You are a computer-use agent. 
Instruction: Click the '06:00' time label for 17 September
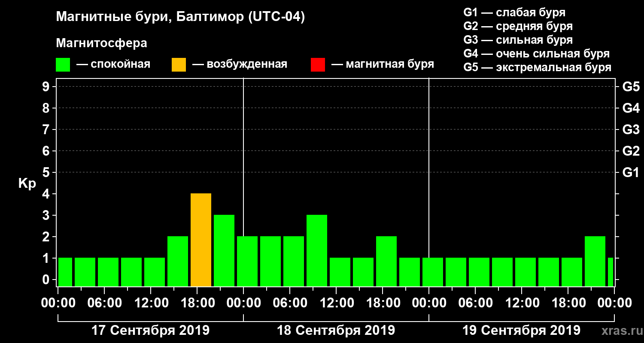tap(104, 303)
